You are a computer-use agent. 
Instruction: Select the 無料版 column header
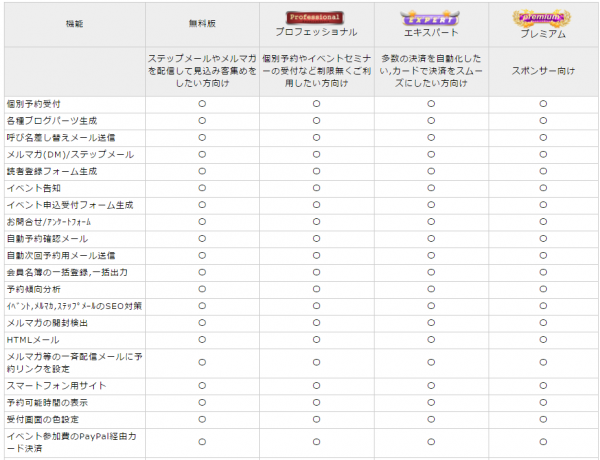202,24
